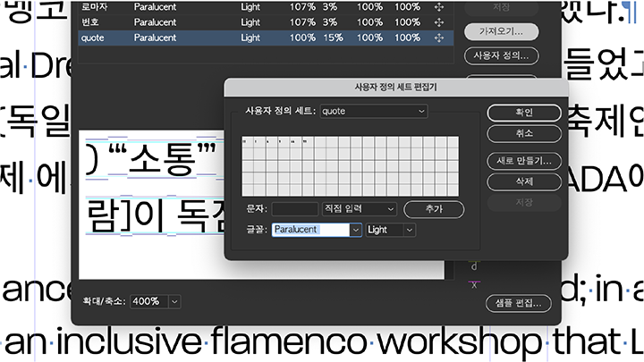Click the 100% size cell next to Light in the quote row

pos(302,38)
